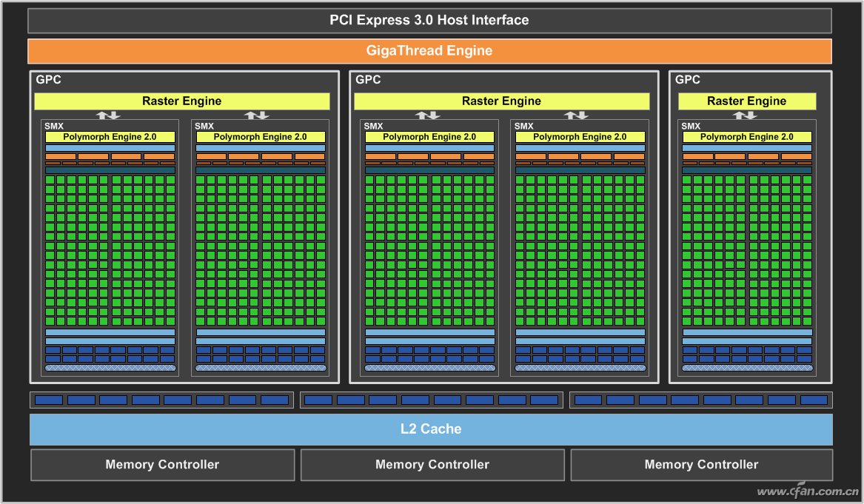The width and height of the screenshot is (864, 504).
Task: Click the PCI Express 3.0 Host Interface bar
Action: click(x=429, y=21)
